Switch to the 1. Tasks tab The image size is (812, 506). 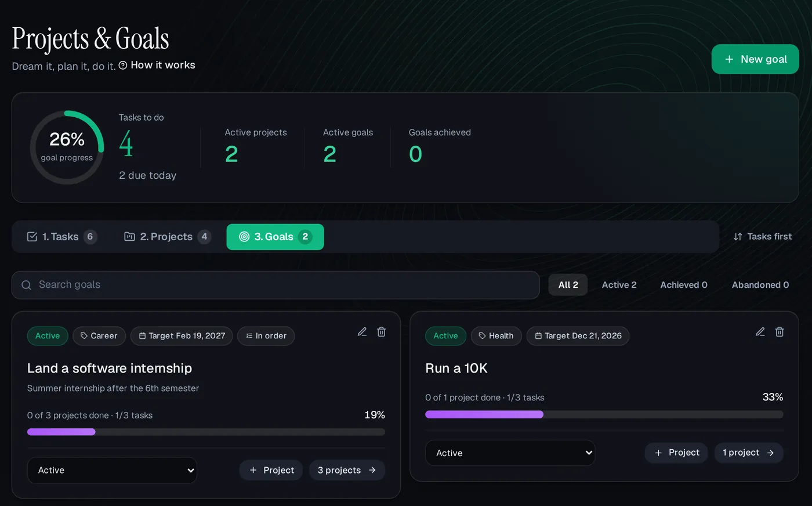click(x=61, y=237)
